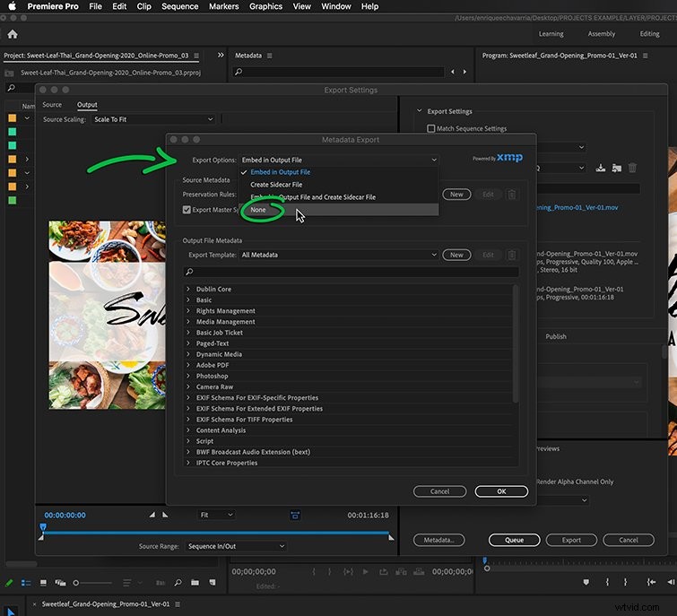The height and width of the screenshot is (616, 677).
Task: Click the New Item icon in Project panel
Action: click(x=212, y=583)
